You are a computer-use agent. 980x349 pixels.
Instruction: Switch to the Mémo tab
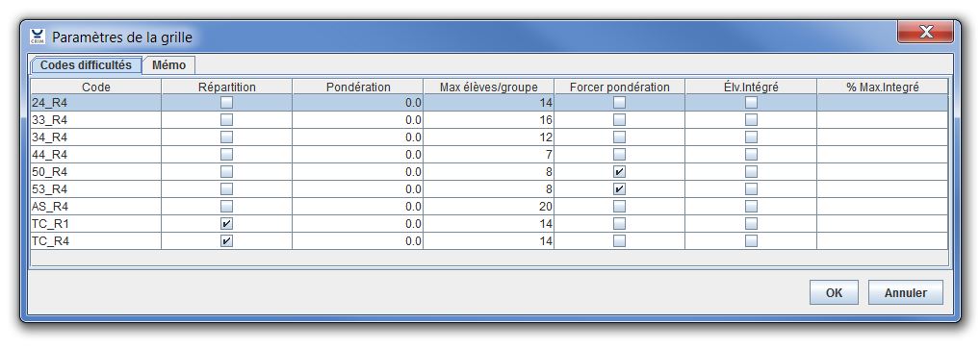[168, 65]
